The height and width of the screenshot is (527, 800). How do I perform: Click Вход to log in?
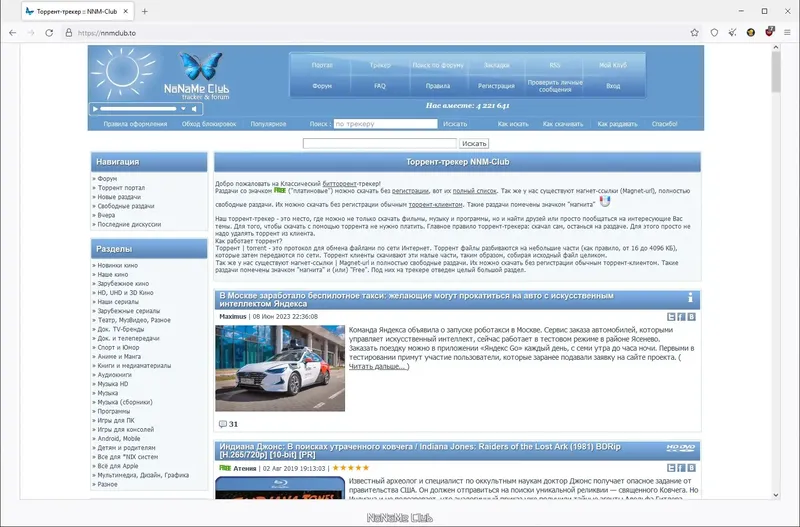click(613, 86)
